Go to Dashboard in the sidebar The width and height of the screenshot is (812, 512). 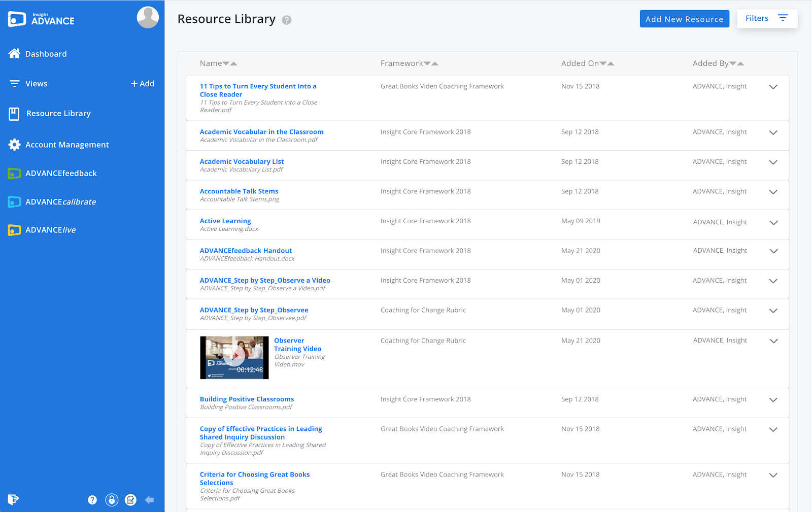(x=46, y=54)
